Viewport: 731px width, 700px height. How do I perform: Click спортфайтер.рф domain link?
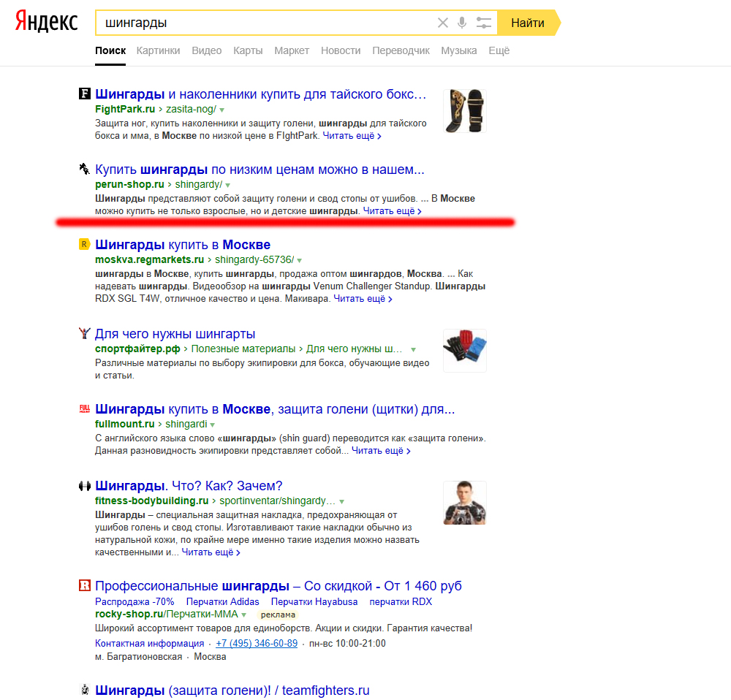[x=137, y=349]
